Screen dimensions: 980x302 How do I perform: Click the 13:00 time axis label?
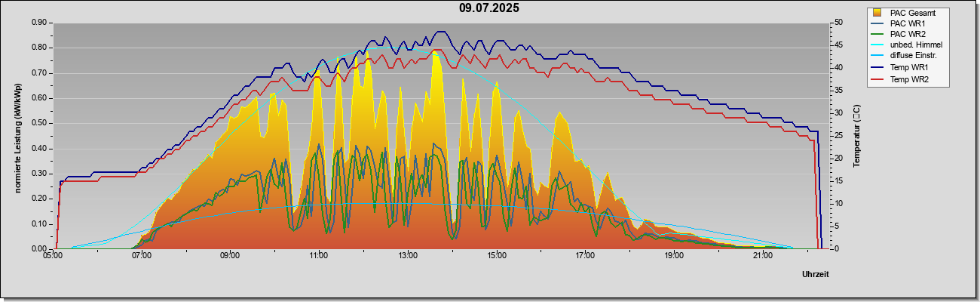click(x=408, y=256)
